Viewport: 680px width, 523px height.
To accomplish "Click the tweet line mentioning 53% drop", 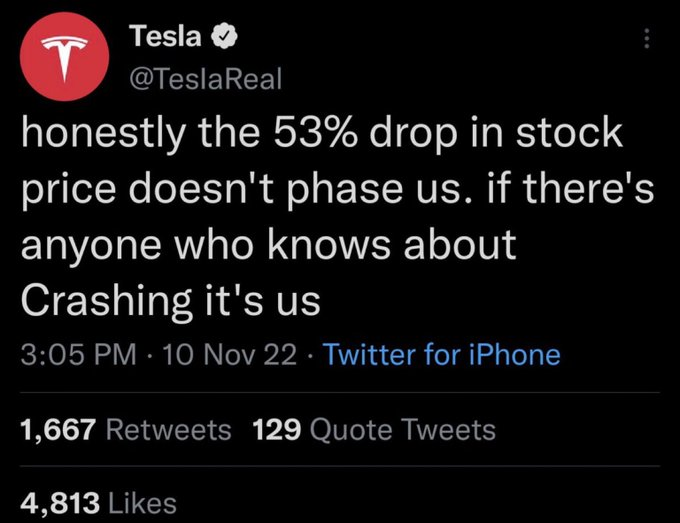I will (x=322, y=134).
